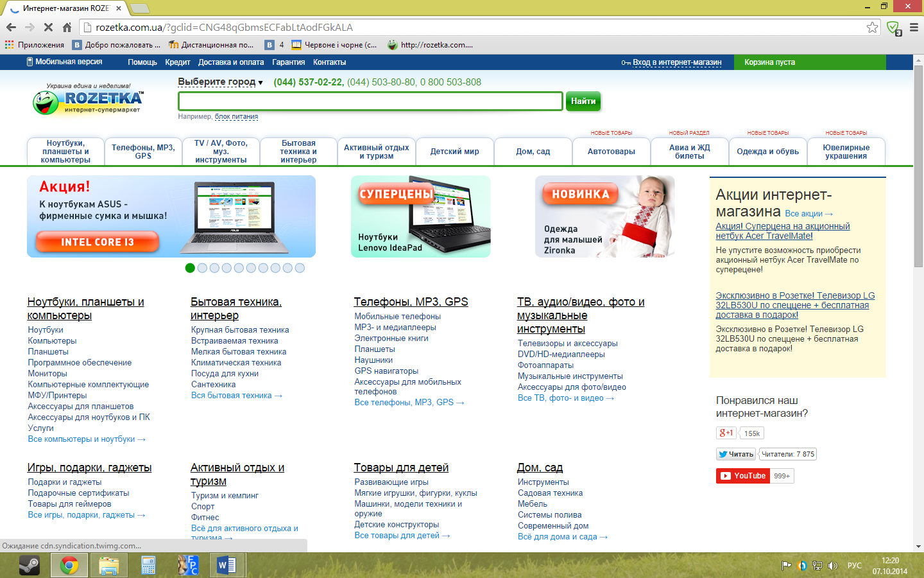Click the YouTube subscribe button
The height and width of the screenshot is (578, 924).
point(742,476)
